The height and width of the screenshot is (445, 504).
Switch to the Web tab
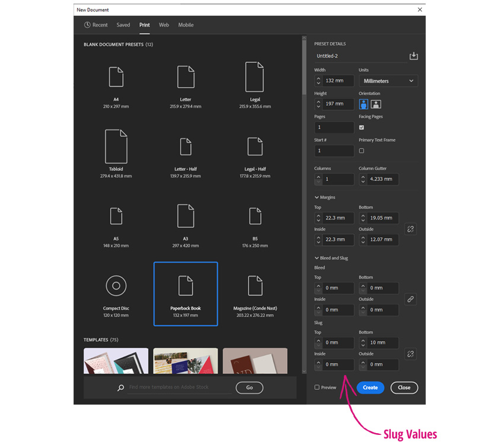tap(164, 25)
